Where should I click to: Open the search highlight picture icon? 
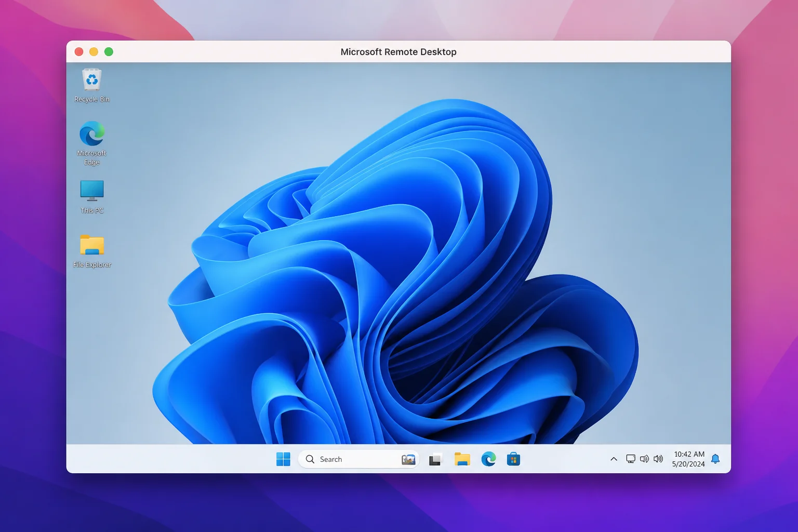pos(408,459)
